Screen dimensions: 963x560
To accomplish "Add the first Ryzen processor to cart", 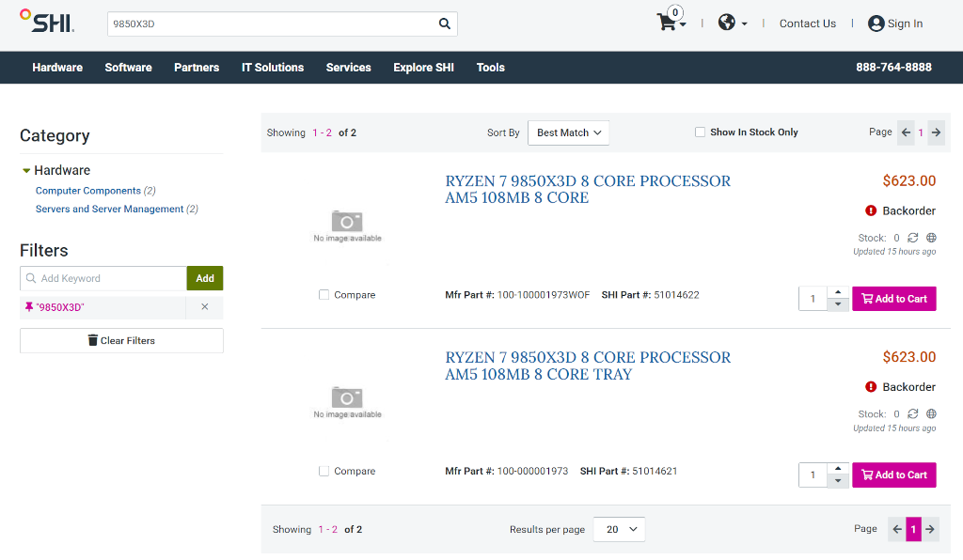I will tap(893, 299).
